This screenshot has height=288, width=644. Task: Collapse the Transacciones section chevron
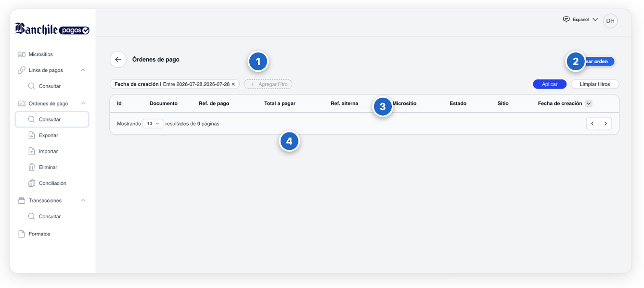click(x=83, y=200)
